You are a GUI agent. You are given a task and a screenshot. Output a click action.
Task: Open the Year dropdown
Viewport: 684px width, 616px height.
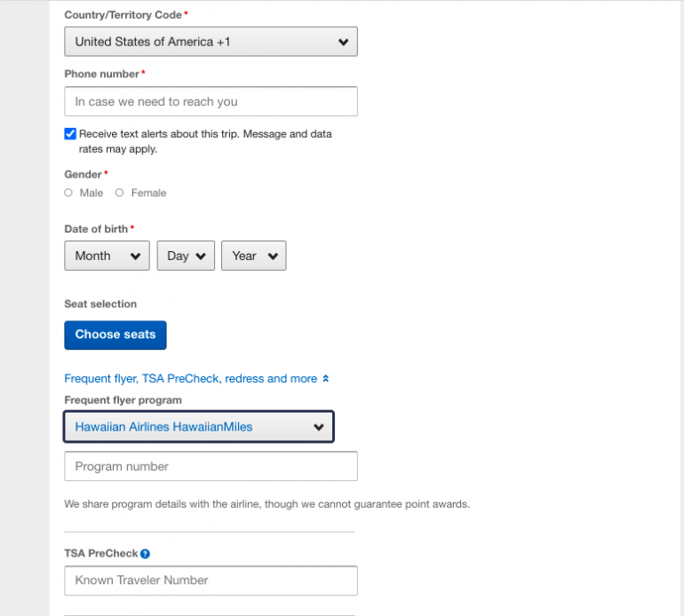[253, 256]
